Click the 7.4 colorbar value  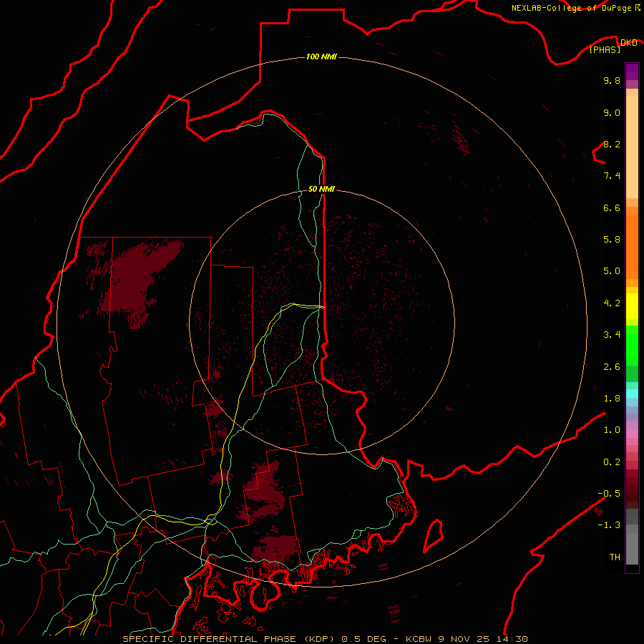point(612,176)
